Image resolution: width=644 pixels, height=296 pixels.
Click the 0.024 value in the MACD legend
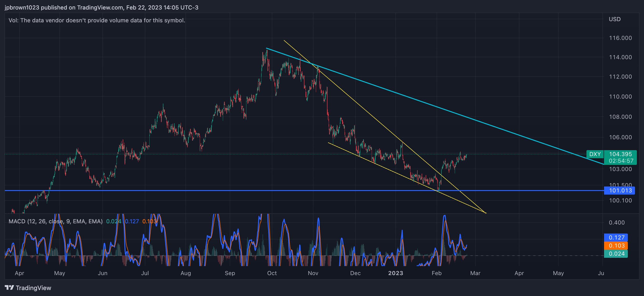[113, 221]
